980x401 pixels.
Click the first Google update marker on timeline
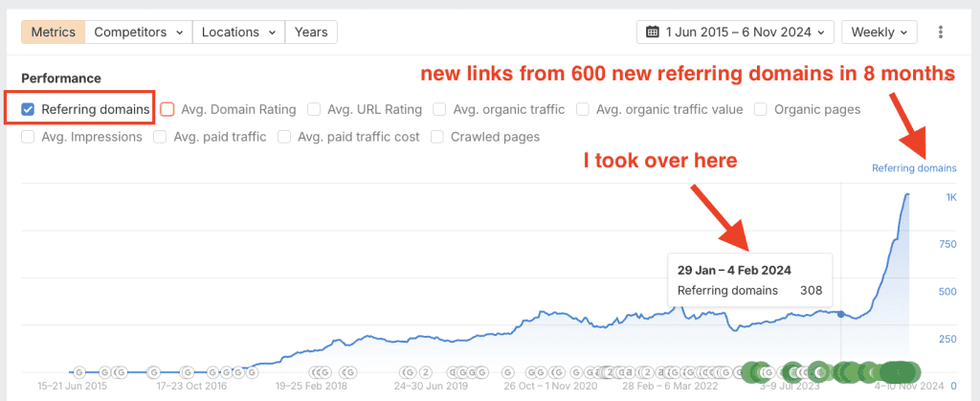pyautogui.click(x=79, y=371)
